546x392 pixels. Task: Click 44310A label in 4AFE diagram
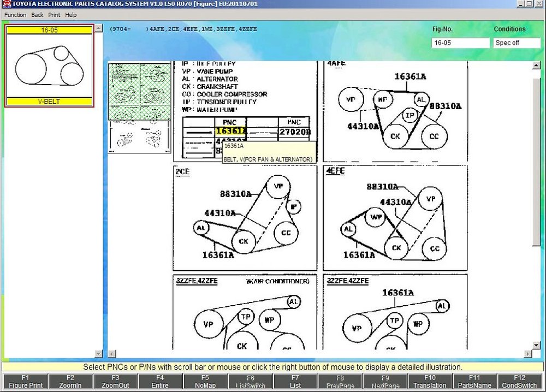(363, 126)
